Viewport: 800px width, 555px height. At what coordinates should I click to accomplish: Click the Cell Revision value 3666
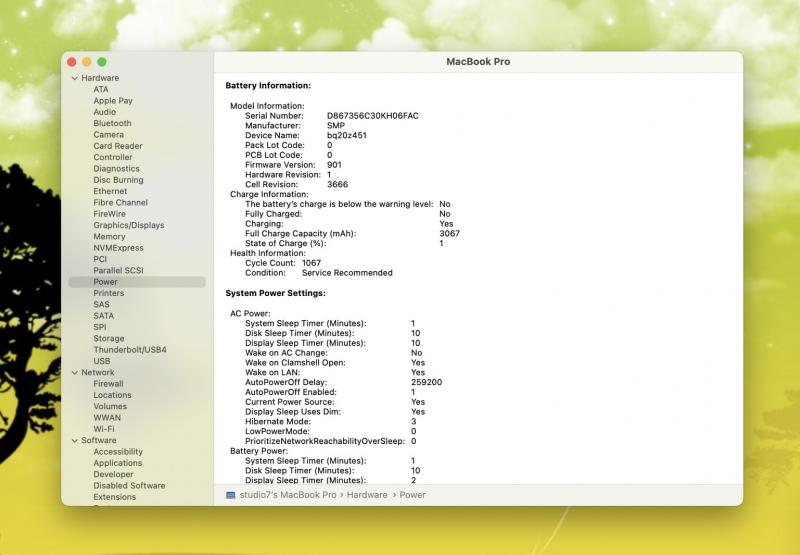point(337,185)
